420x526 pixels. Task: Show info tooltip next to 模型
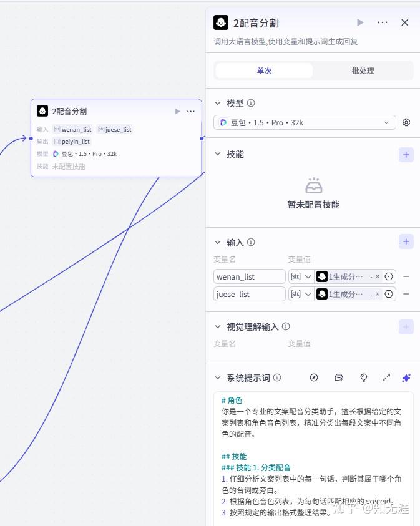pyautogui.click(x=251, y=103)
